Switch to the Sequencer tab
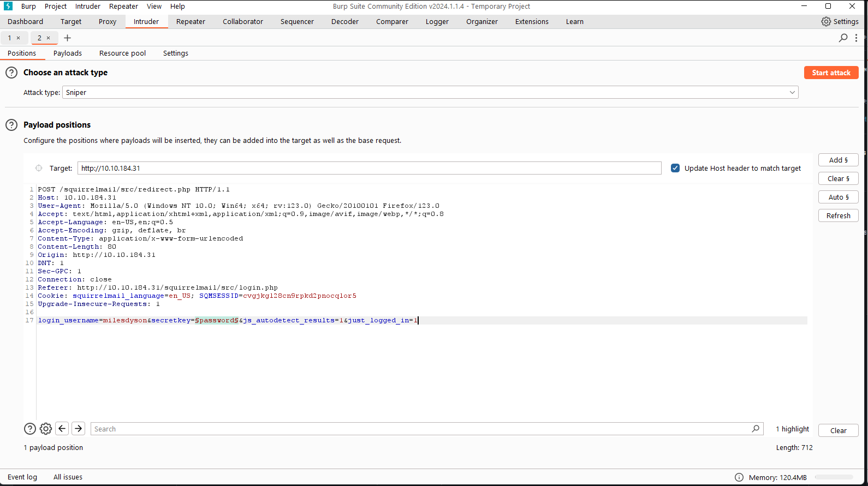This screenshot has height=486, width=868. click(297, 21)
